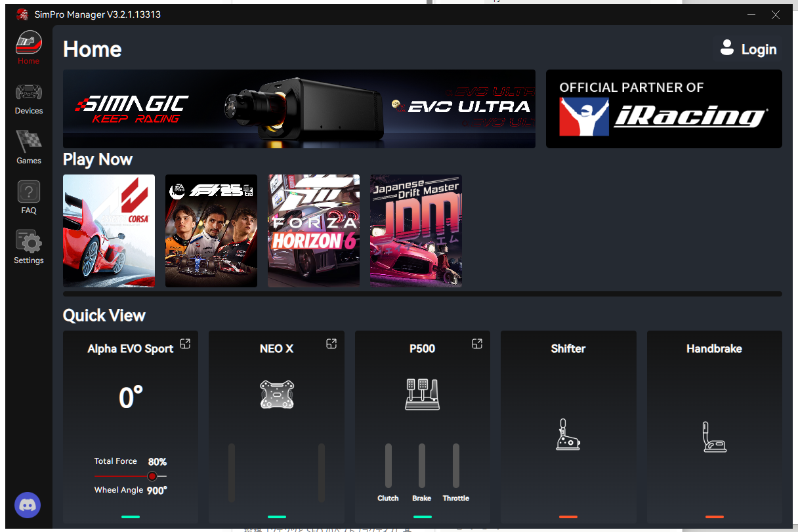Screen dimensions: 798x532
Task: Click the P500 green status indicator
Action: [x=422, y=517]
